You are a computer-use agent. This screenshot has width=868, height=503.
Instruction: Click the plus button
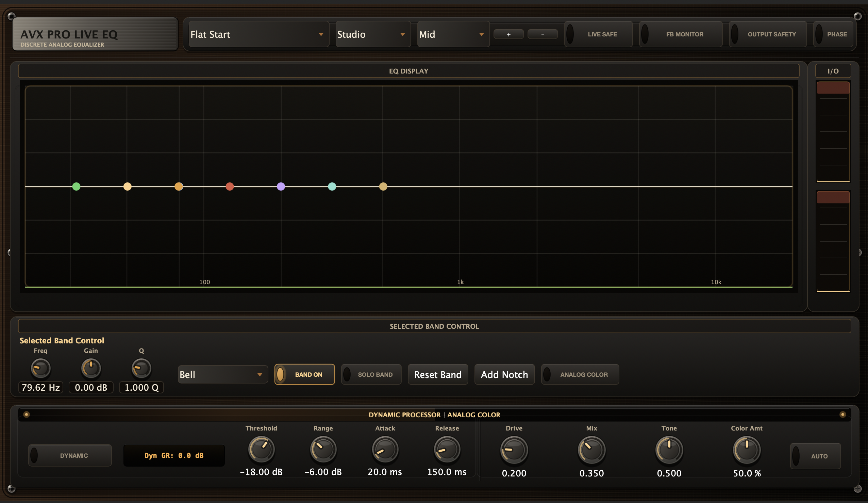(509, 34)
